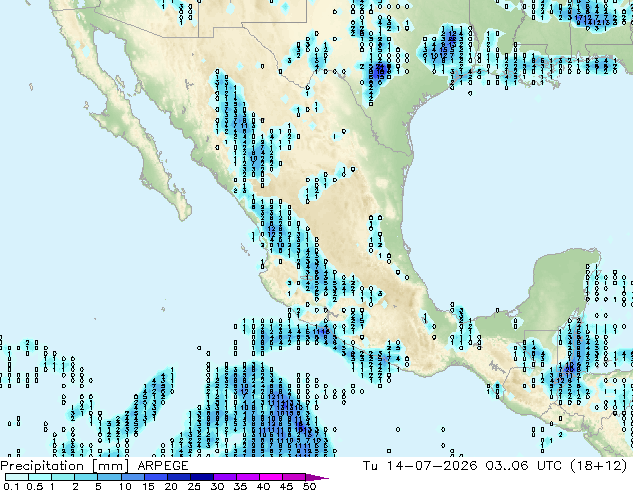Pick the 15–20 mm legend color swatch
634x490 pixels.
[x=155, y=477]
